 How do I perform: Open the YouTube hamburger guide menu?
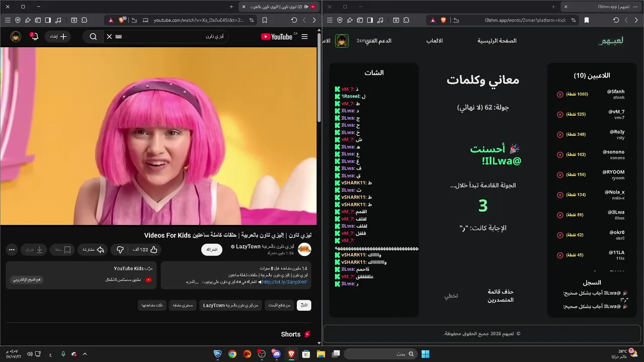304,37
